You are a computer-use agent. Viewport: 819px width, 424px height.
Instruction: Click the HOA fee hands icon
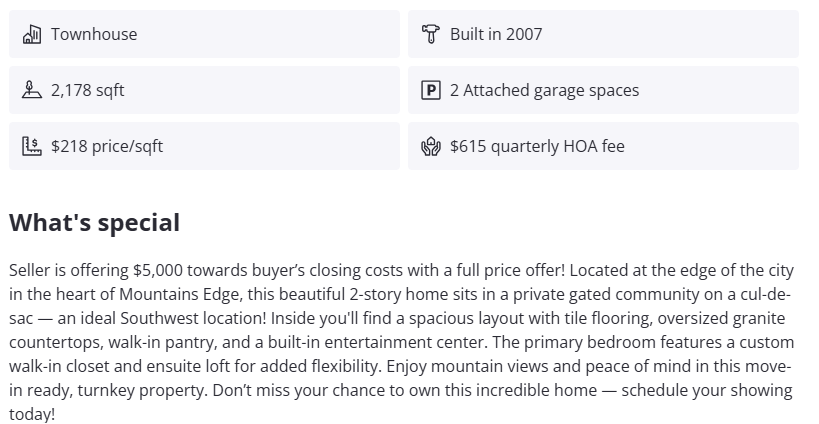431,146
